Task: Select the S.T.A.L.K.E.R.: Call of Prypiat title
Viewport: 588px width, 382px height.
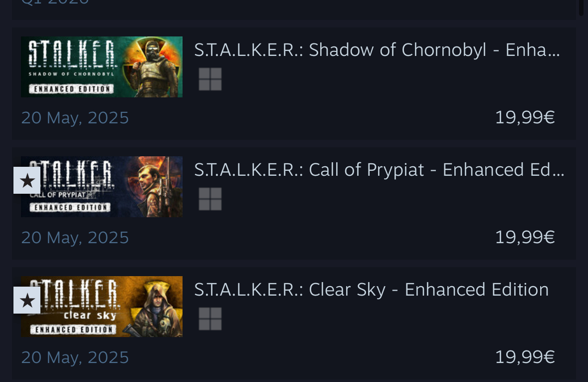Action: (379, 170)
